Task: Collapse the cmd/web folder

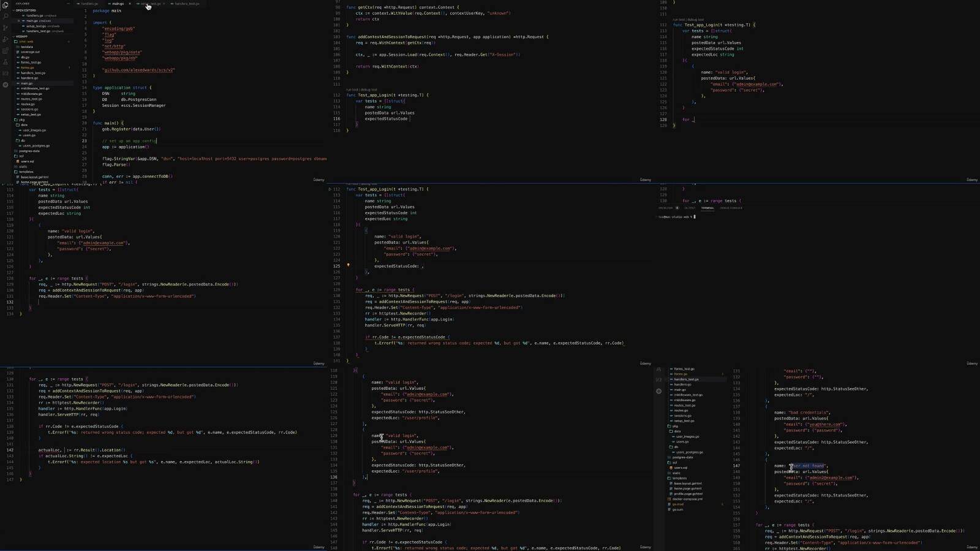Action: point(24,42)
